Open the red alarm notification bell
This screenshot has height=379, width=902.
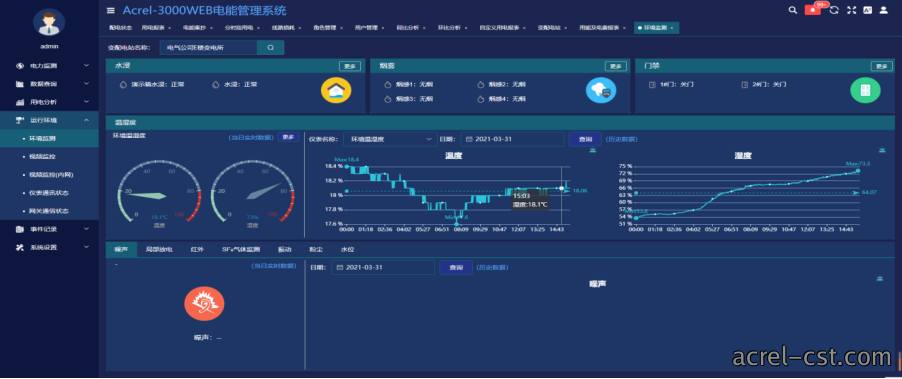[x=812, y=10]
